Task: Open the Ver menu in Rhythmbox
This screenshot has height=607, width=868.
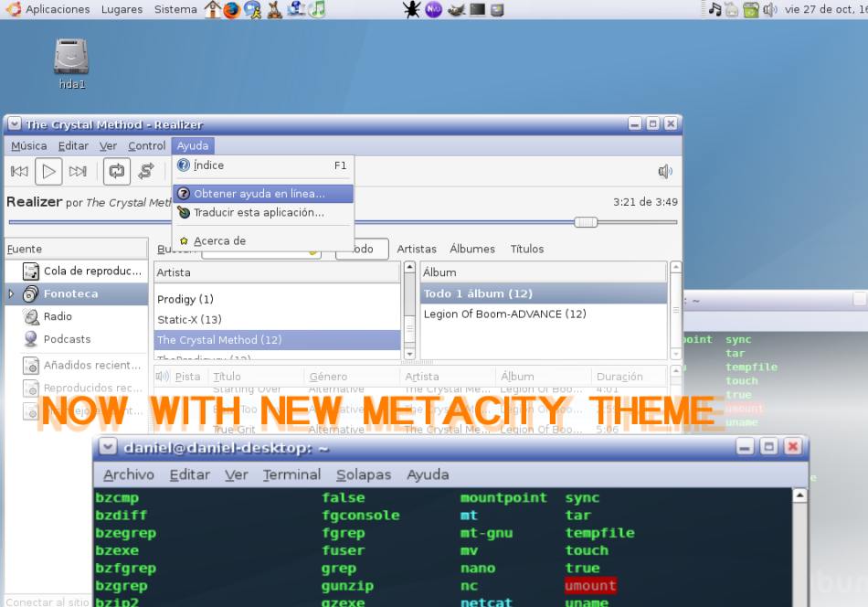Action: [108, 145]
